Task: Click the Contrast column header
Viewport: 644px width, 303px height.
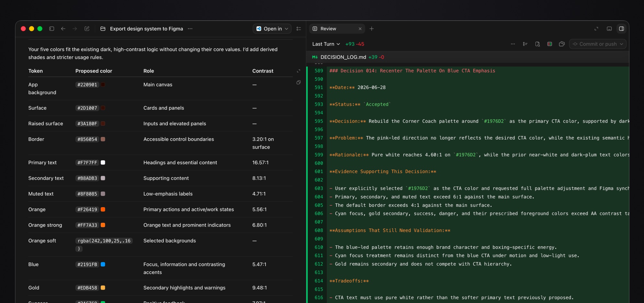Action: click(263, 71)
